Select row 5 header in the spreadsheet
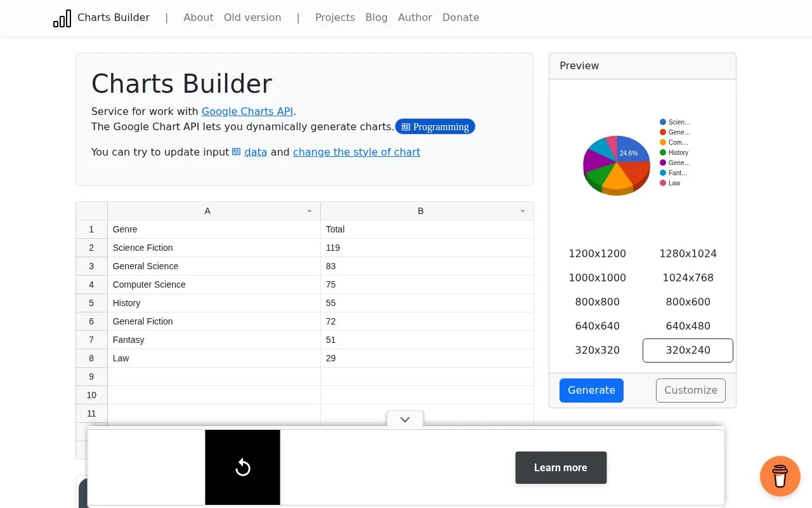Image resolution: width=812 pixels, height=508 pixels. click(91, 303)
